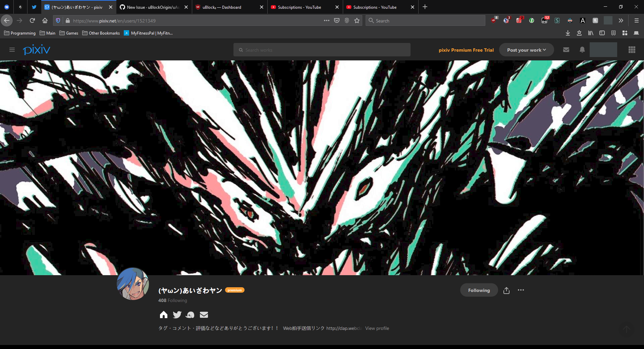Click the share icon on the profile
This screenshot has width=644, height=349.
tap(506, 290)
